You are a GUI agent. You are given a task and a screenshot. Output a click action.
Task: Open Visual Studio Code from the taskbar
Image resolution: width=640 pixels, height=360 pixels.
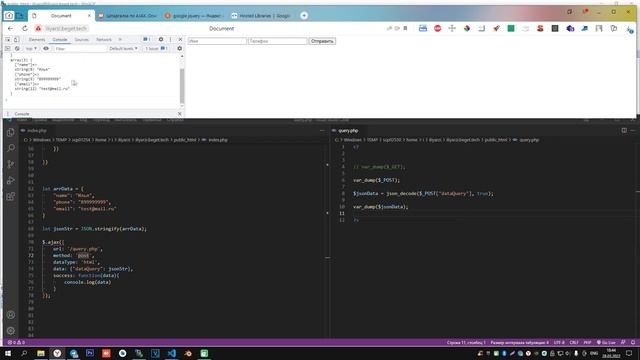(171, 353)
